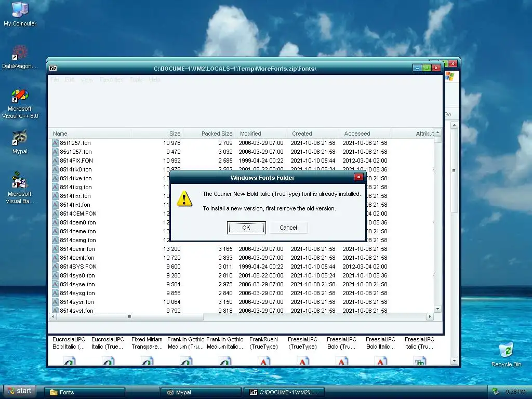Image resolution: width=532 pixels, height=399 pixels.
Task: Select the 8514OEM.FON file icon
Action: coord(55,214)
